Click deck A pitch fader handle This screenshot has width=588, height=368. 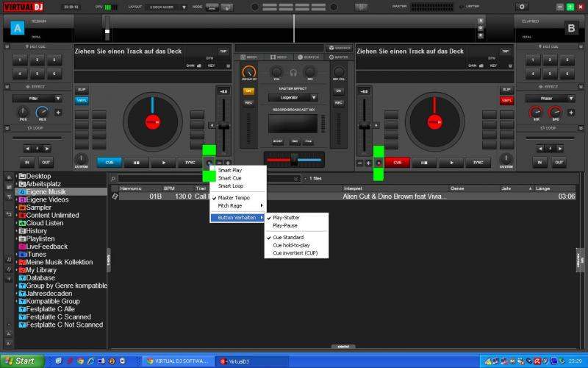pos(224,127)
